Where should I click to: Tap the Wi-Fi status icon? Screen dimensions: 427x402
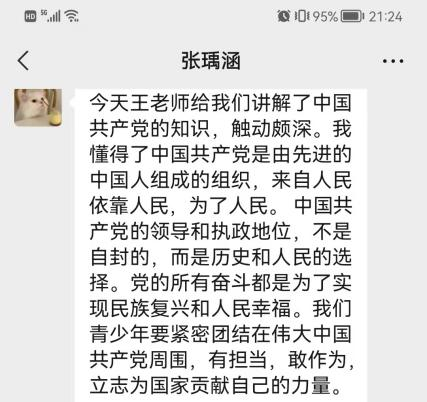(72, 16)
